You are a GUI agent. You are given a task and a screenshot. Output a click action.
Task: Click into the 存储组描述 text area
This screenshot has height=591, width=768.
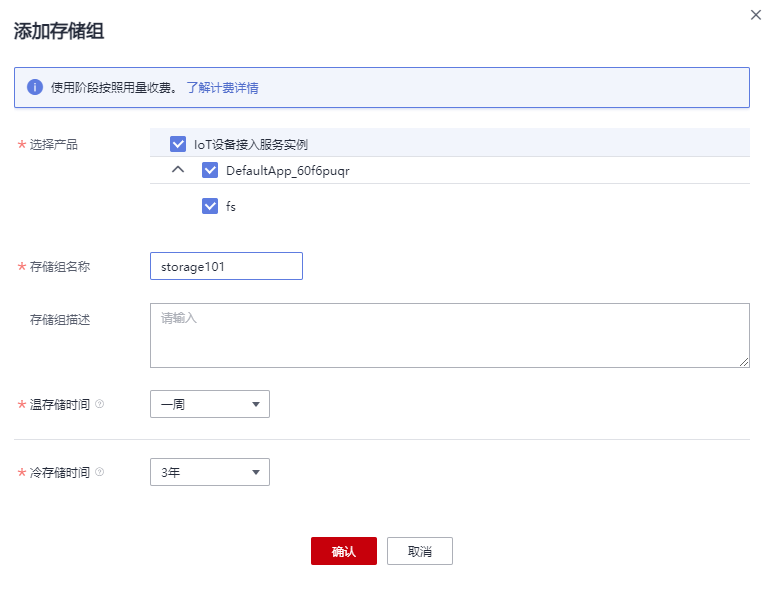[449, 335]
